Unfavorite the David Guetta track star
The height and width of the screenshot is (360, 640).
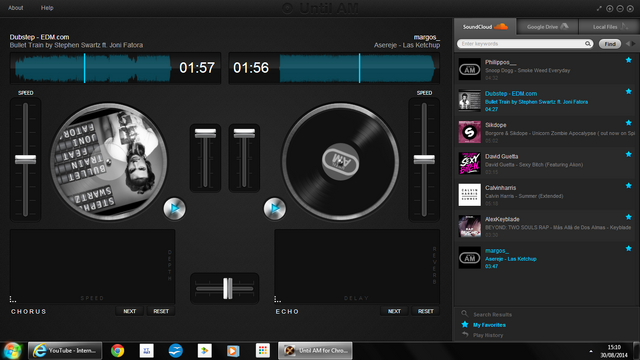point(629,154)
